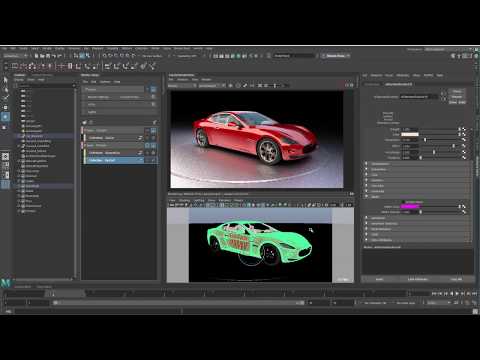Open the Shading menu in viewport panel
480x360 pixels.
[x=184, y=200]
